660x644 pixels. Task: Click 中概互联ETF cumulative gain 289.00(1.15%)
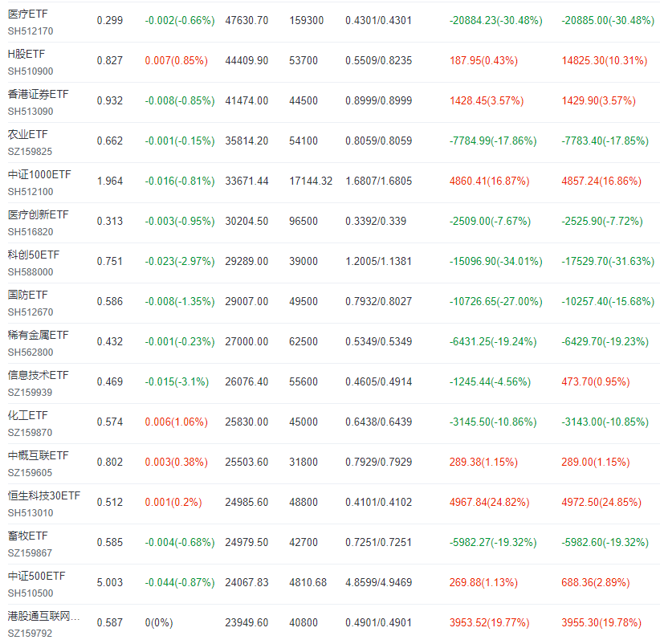(x=596, y=463)
